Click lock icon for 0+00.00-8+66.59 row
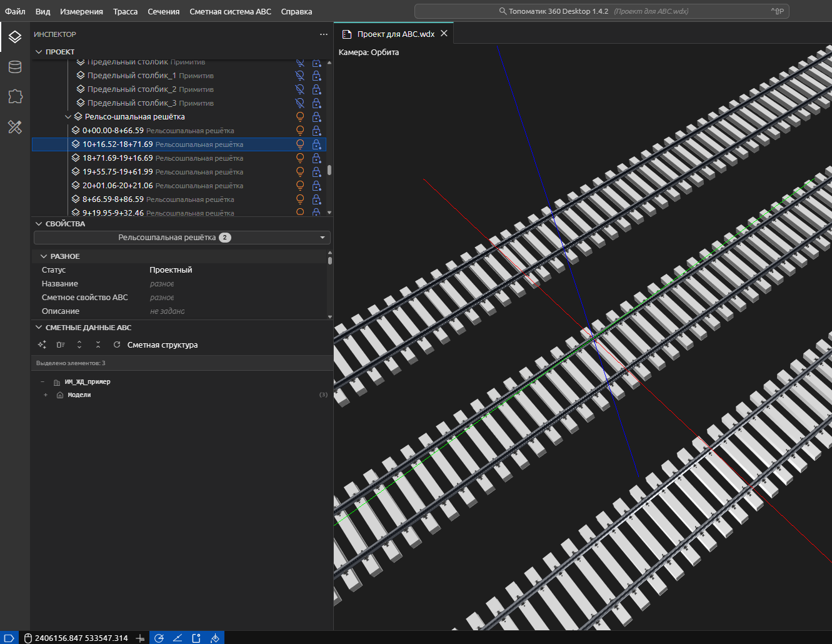 click(x=316, y=131)
